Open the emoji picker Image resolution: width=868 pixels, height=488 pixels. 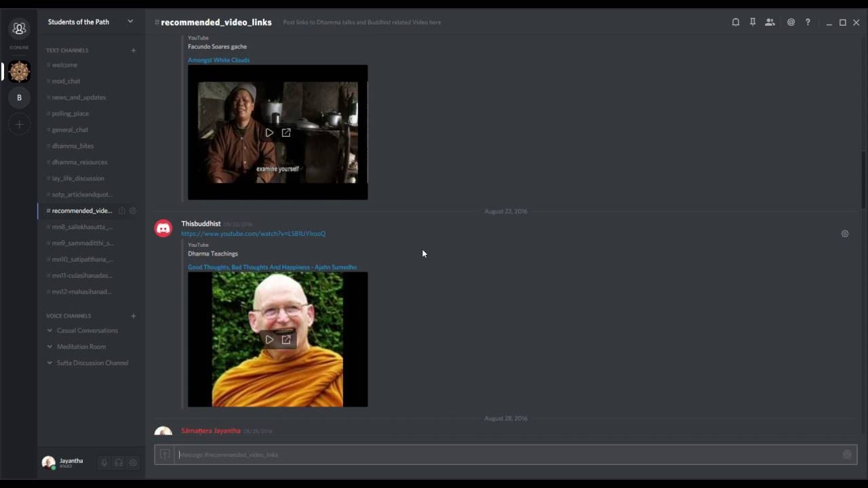[x=847, y=455]
